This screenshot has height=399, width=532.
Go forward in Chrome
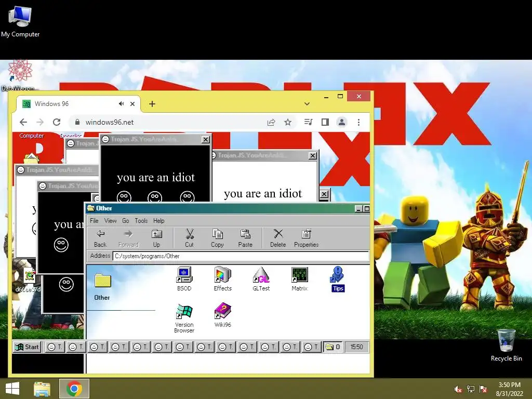point(40,122)
